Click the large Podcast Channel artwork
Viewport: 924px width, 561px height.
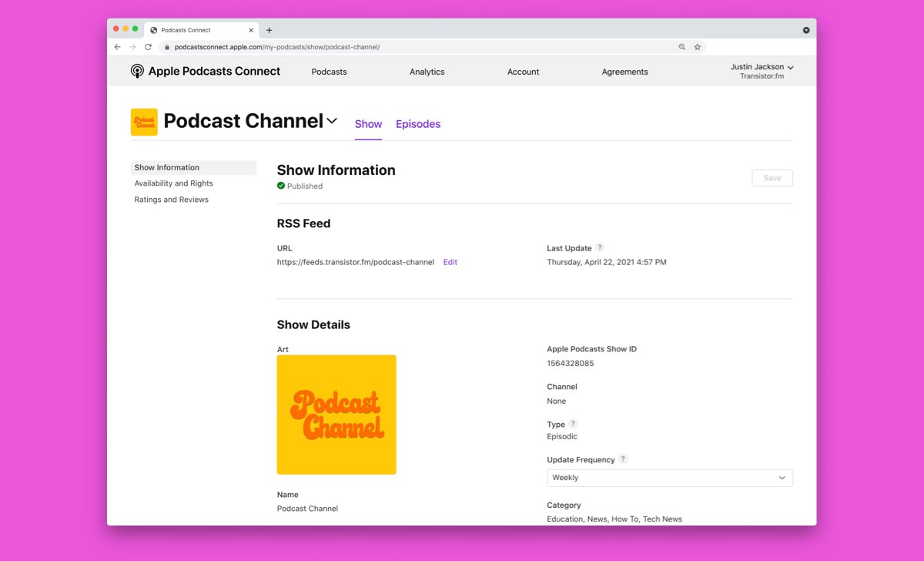336,415
